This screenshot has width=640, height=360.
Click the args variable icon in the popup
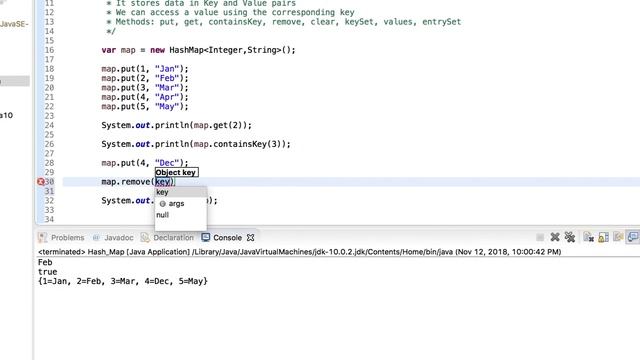tap(162, 204)
